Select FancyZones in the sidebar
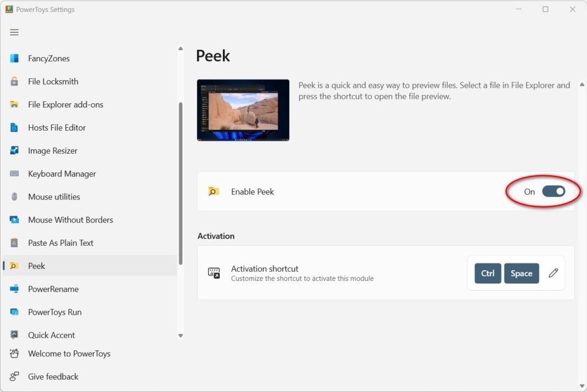 (49, 58)
